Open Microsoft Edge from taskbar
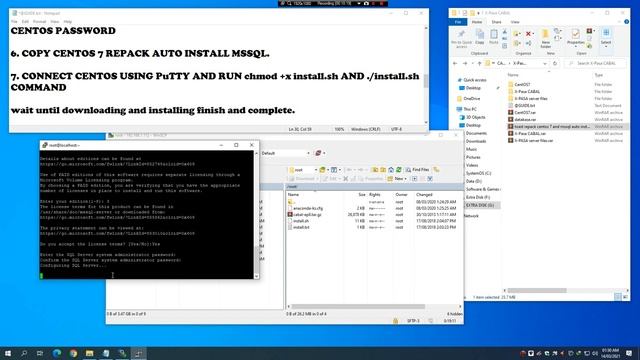 tap(57, 353)
